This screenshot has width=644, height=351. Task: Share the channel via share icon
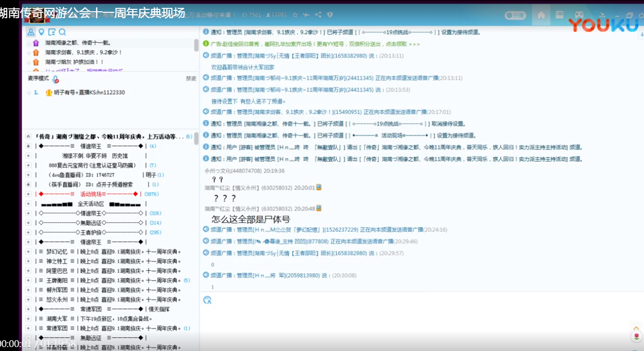tap(318, 15)
